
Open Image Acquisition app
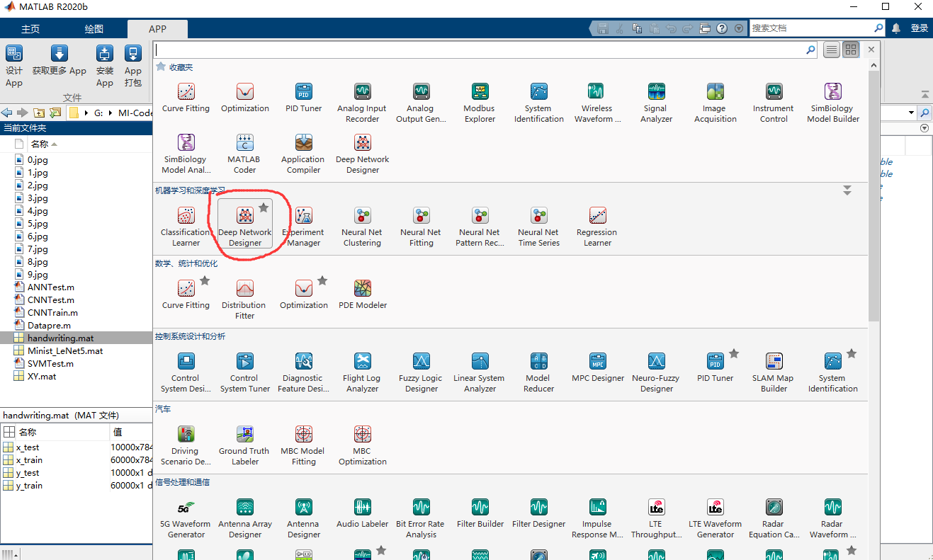715,103
